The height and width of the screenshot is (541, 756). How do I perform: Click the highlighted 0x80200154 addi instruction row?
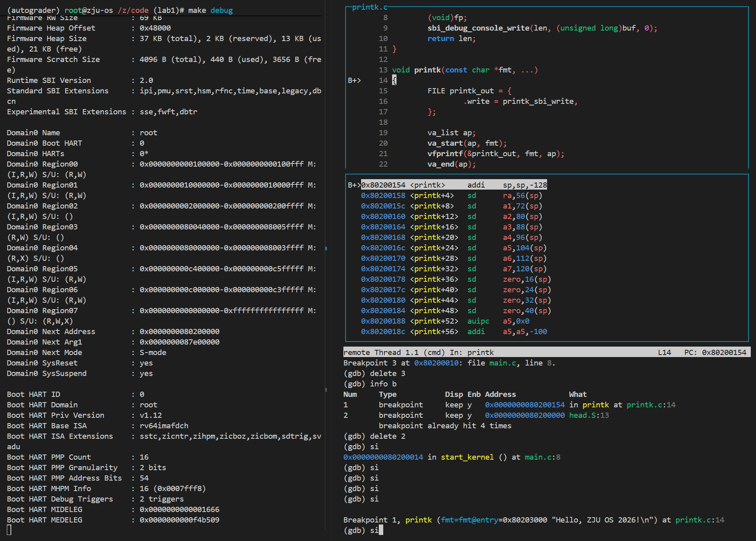[454, 185]
